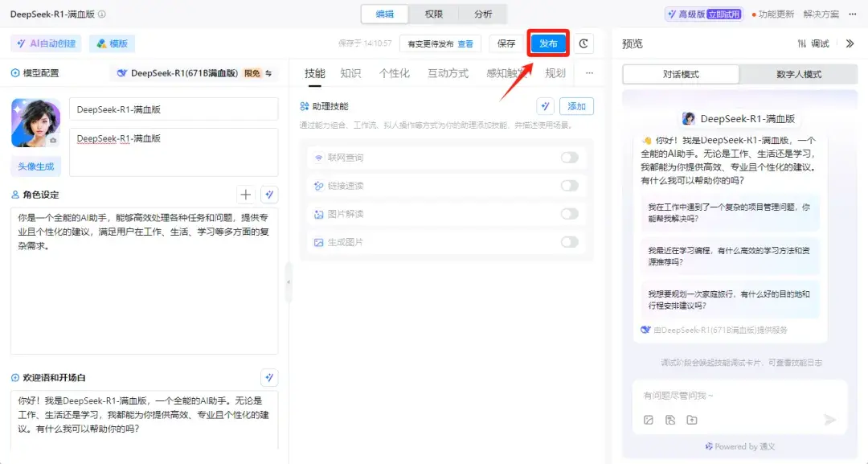The image size is (868, 464).
Task: Click the 头像生成 button
Action: [x=36, y=166]
